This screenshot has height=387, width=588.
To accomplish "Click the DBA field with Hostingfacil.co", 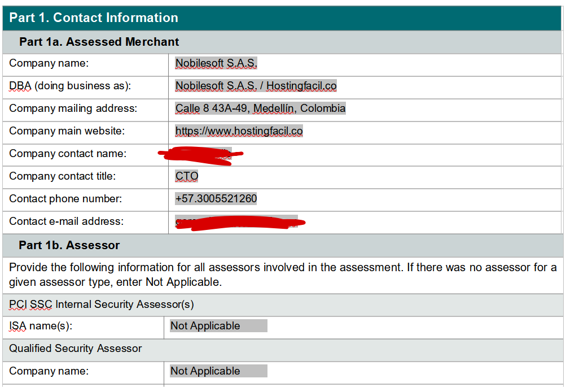I will [256, 86].
